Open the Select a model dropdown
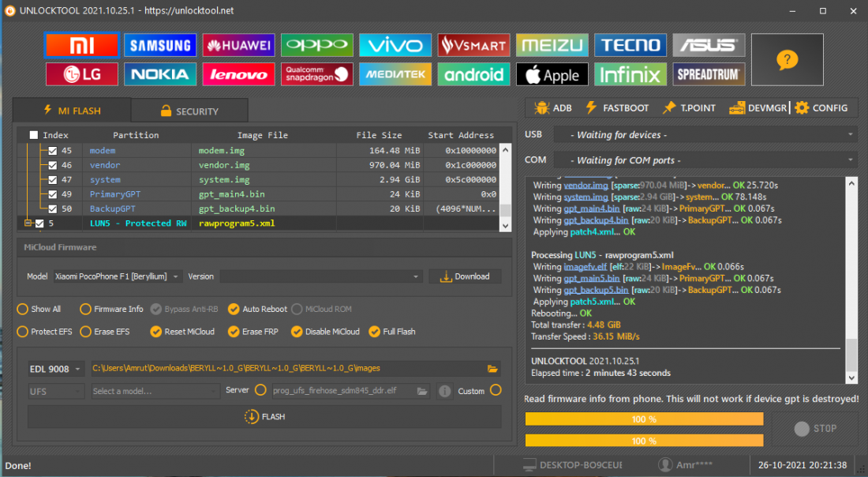868x477 pixels. (155, 391)
